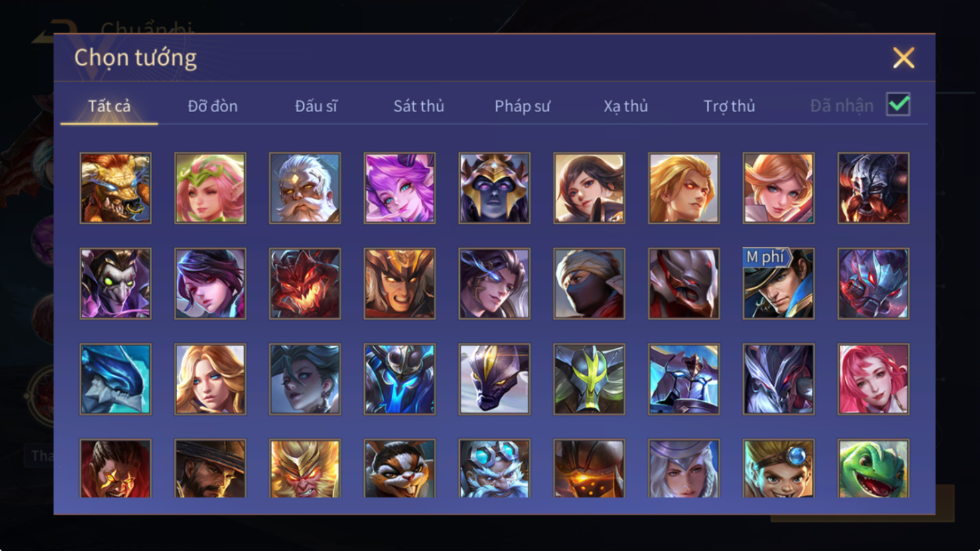Choose the cowboy hat bearded hero
The image size is (980, 551).
pyautogui.click(x=210, y=468)
